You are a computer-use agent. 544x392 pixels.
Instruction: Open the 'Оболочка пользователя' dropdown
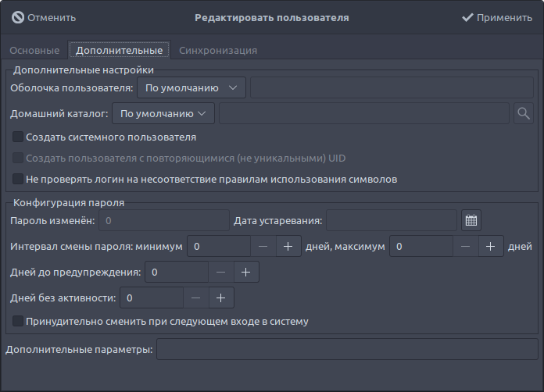pyautogui.click(x=191, y=87)
